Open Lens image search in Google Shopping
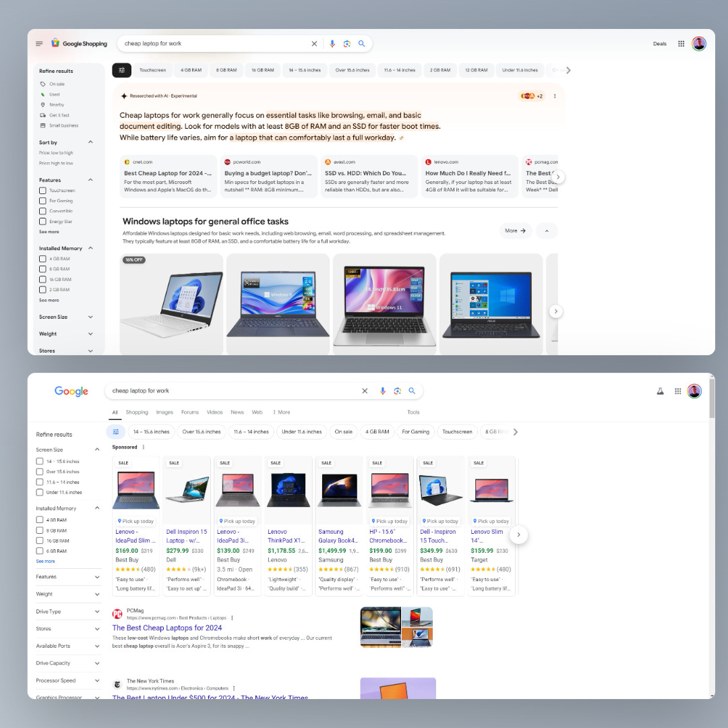The width and height of the screenshot is (728, 728). coord(347,44)
